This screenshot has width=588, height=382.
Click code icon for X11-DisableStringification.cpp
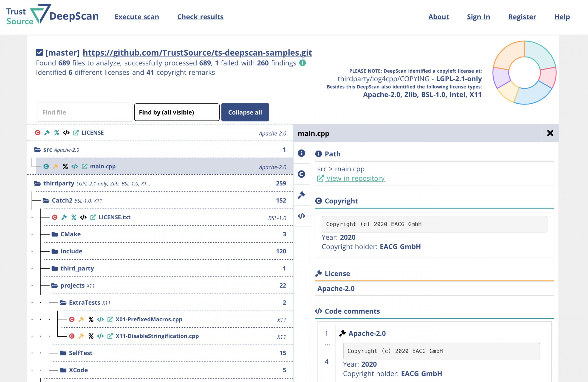click(x=100, y=336)
